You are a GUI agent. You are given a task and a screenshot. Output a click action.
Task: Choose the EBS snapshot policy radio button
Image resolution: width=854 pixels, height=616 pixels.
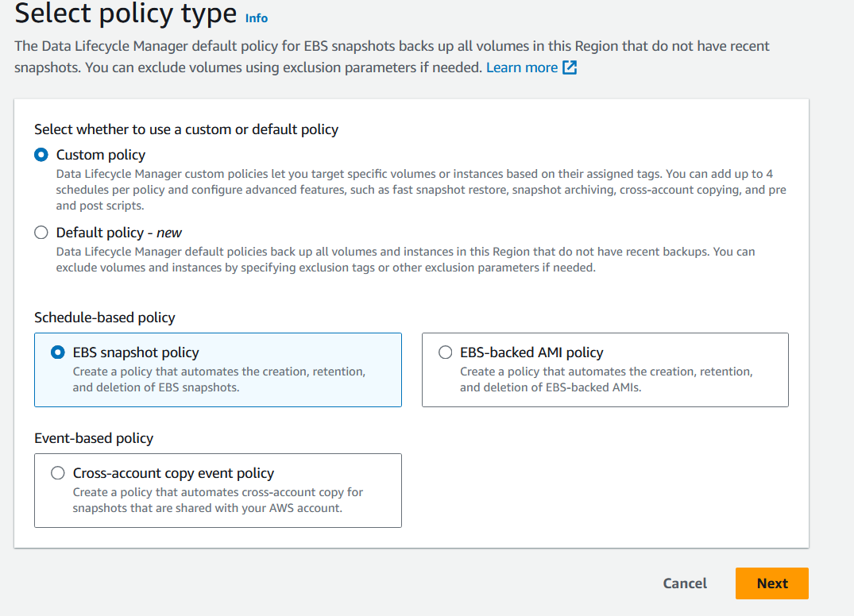click(58, 352)
